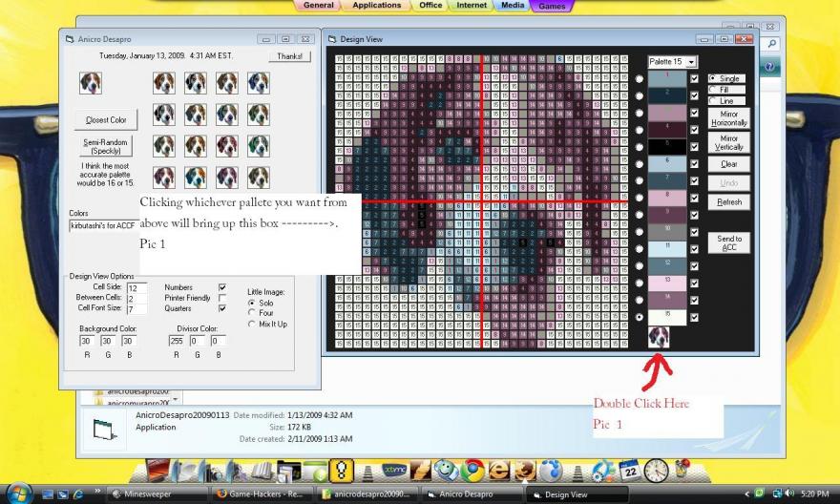Toggle the Numbers checkbox
Screen dimensions: 840x504
222,287
